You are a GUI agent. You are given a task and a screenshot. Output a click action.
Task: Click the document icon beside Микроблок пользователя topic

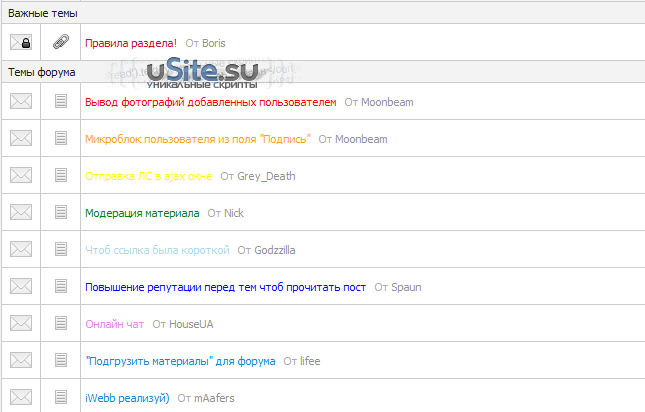(x=61, y=138)
